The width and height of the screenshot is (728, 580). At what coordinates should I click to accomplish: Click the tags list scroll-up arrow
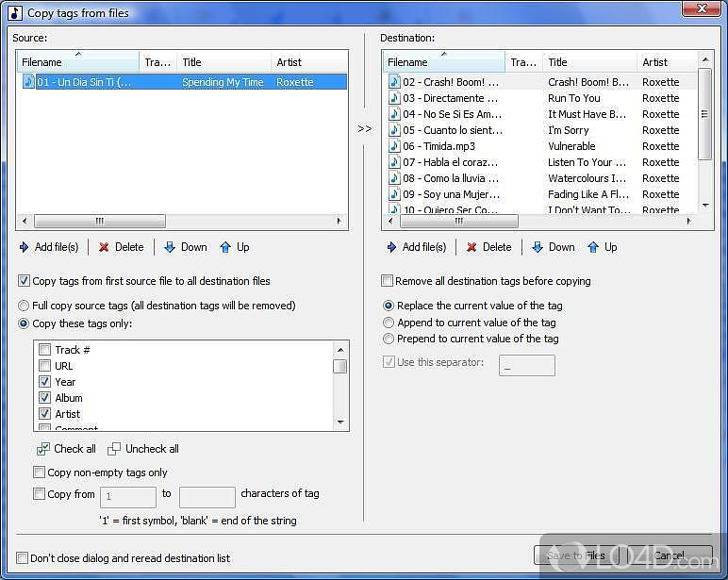pos(340,350)
